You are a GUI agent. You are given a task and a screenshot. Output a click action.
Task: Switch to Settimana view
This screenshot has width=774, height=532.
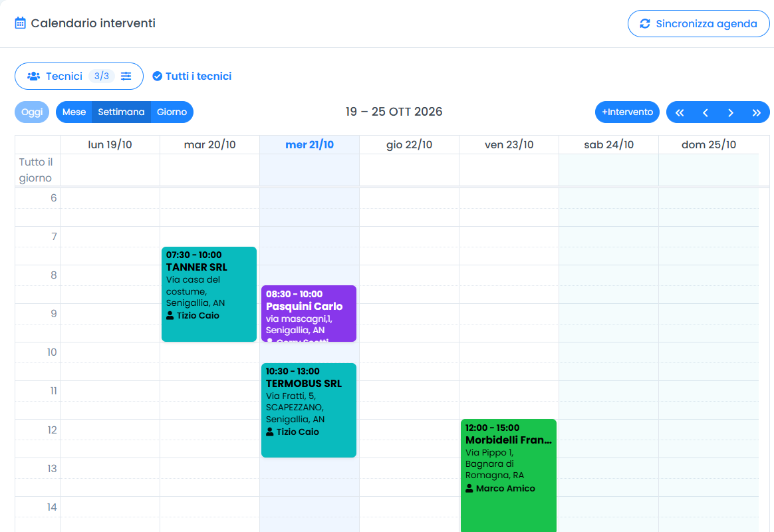pyautogui.click(x=121, y=112)
